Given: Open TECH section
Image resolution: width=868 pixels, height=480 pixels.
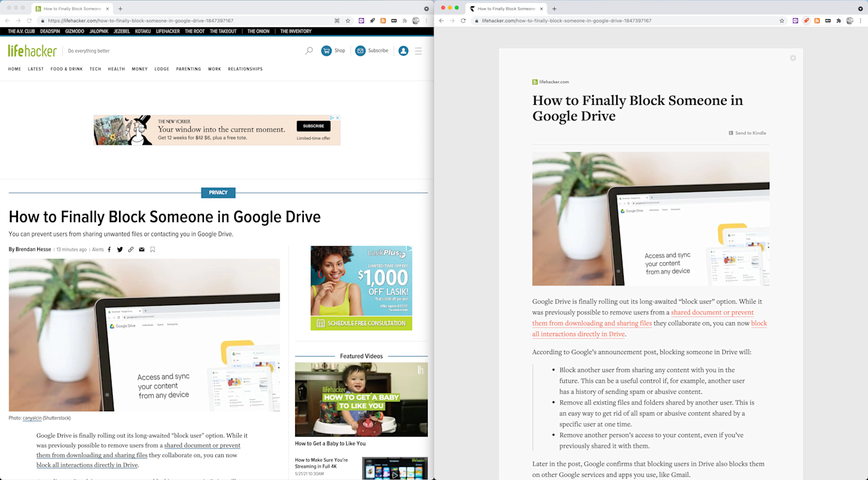Looking at the screenshot, I should coord(95,69).
